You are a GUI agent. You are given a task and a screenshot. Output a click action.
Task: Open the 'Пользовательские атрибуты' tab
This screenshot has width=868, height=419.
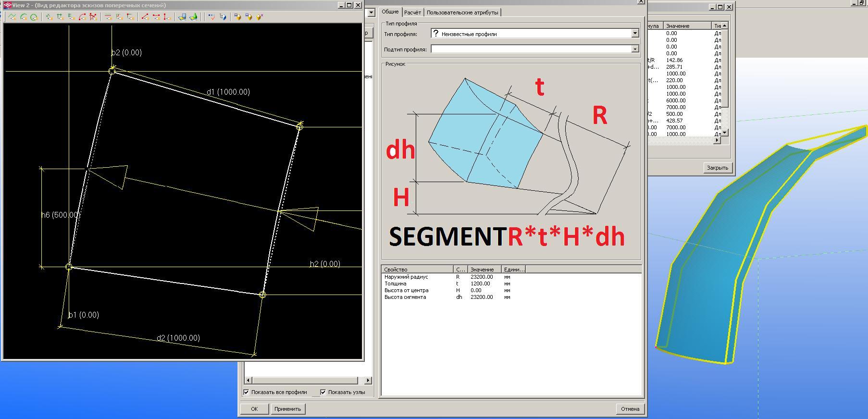[x=462, y=12]
